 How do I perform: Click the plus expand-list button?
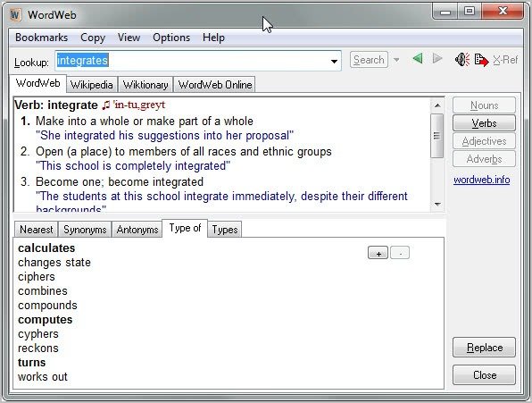point(378,253)
